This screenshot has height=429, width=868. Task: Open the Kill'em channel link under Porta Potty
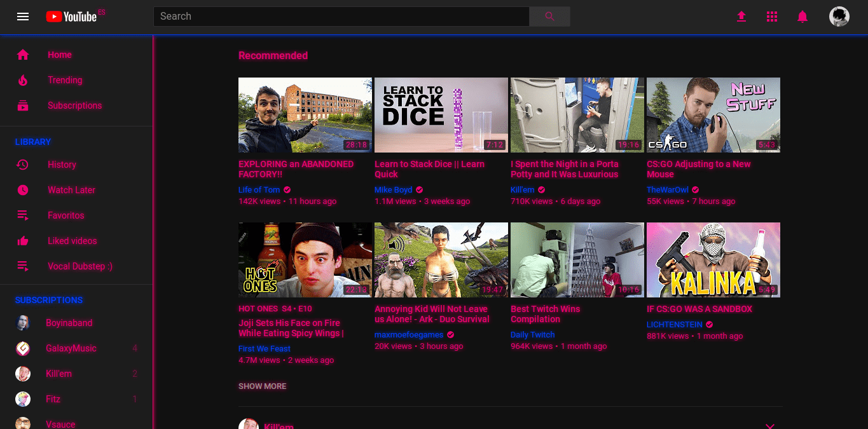[523, 190]
